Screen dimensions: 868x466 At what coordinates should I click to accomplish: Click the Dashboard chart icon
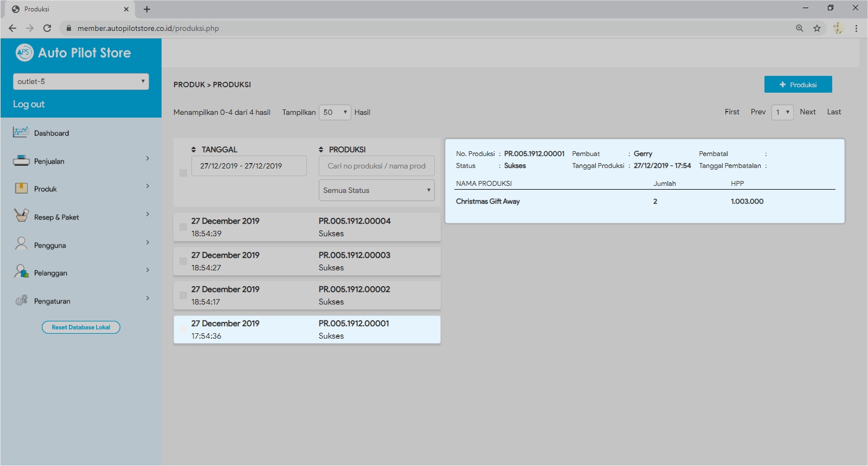[x=21, y=132]
